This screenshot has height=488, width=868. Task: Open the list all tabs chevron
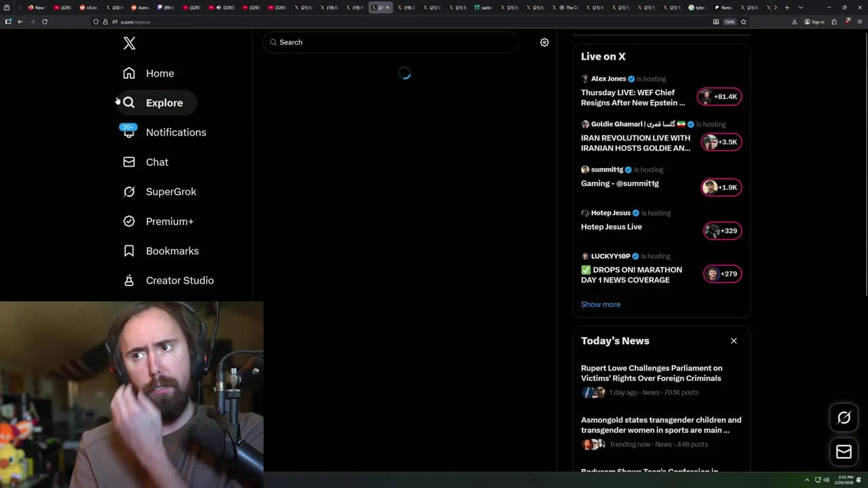801,7
